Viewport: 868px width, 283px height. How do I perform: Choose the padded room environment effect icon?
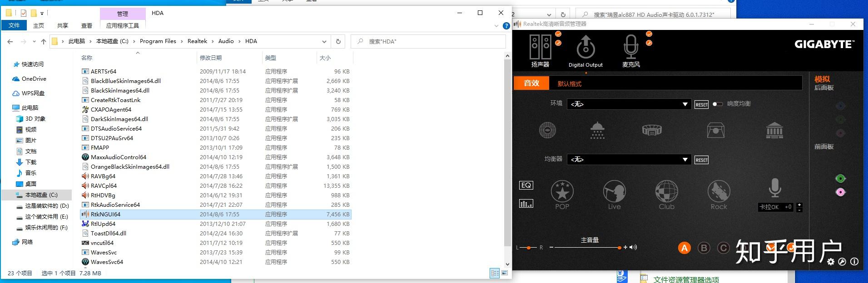(716, 130)
